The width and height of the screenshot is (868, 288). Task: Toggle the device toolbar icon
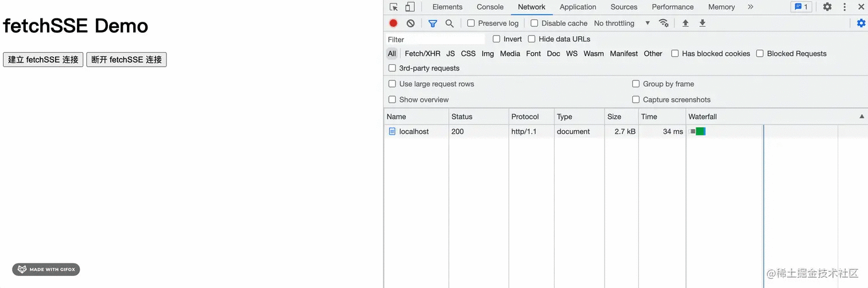click(x=409, y=7)
